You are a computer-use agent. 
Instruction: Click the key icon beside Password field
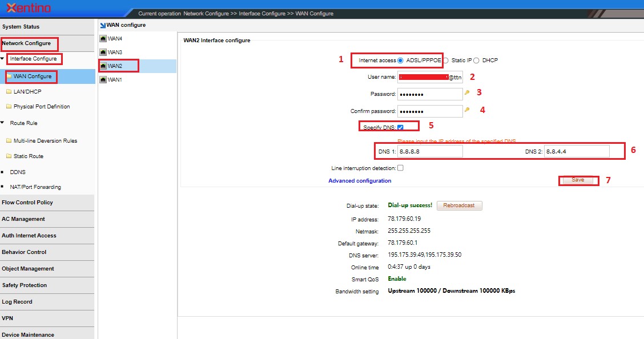point(467,92)
